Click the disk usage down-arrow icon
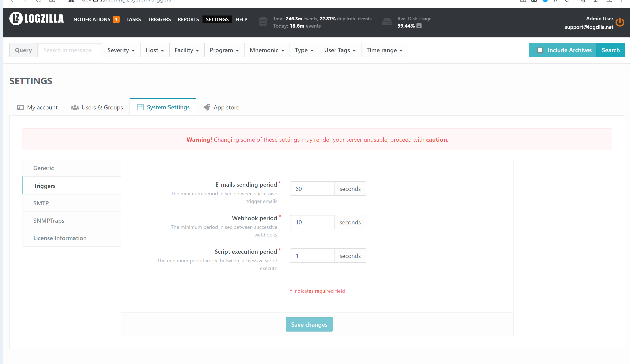Image resolution: width=630 pixels, height=364 pixels. 419,26
